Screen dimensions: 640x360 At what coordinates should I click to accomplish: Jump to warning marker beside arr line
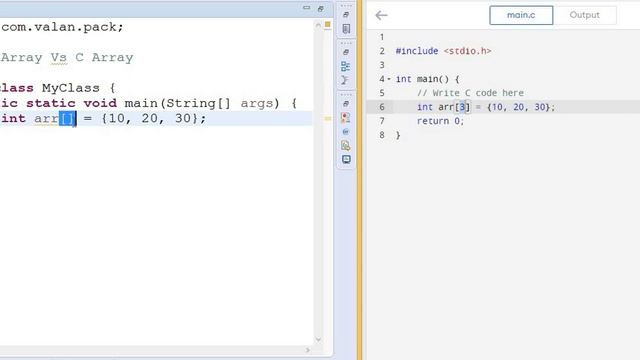(328, 119)
